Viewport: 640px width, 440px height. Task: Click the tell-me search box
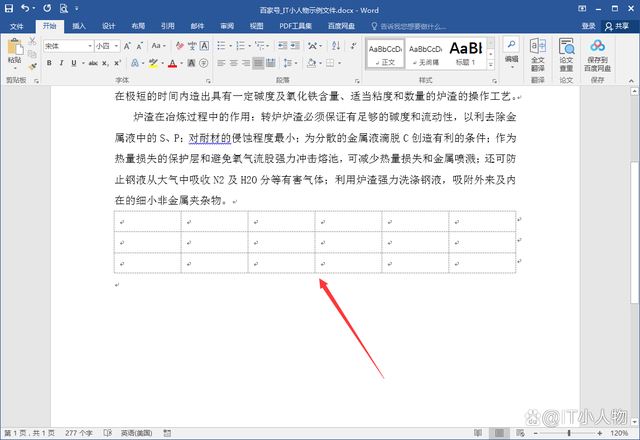coord(409,26)
